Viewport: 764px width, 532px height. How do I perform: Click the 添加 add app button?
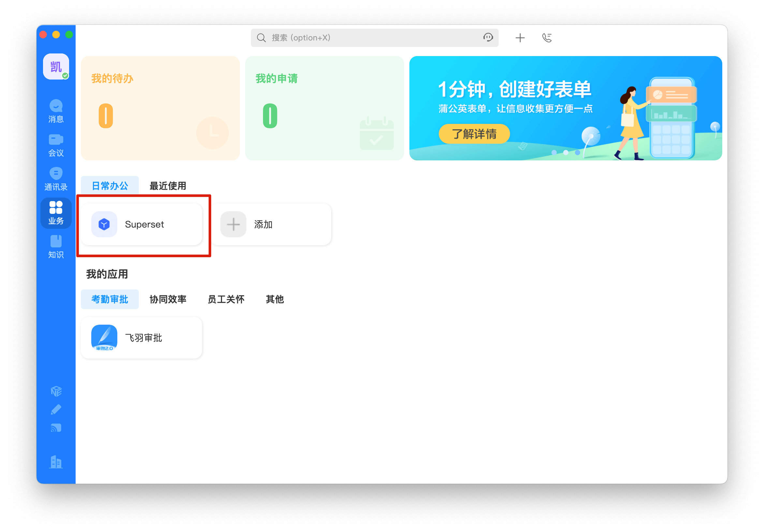pyautogui.click(x=271, y=224)
